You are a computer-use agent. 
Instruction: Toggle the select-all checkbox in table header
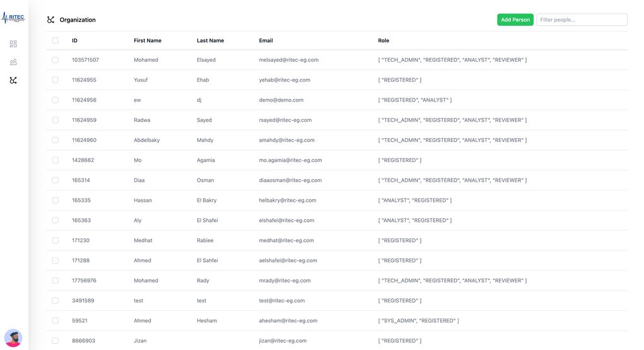pyautogui.click(x=56, y=40)
